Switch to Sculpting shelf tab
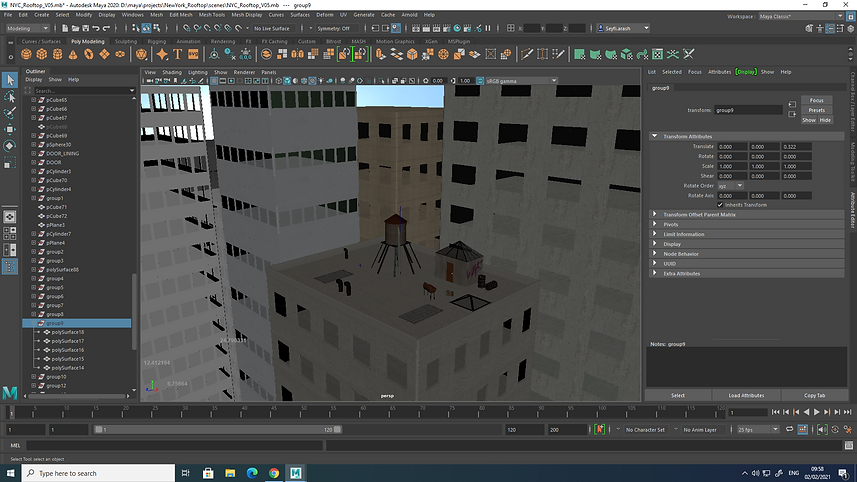This screenshot has width=857, height=482. coord(126,42)
